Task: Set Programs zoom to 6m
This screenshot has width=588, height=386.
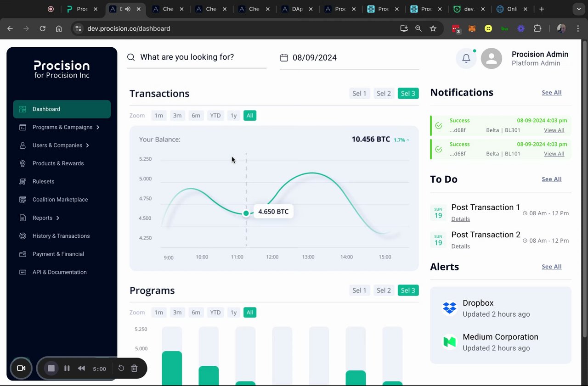Action: click(196, 313)
